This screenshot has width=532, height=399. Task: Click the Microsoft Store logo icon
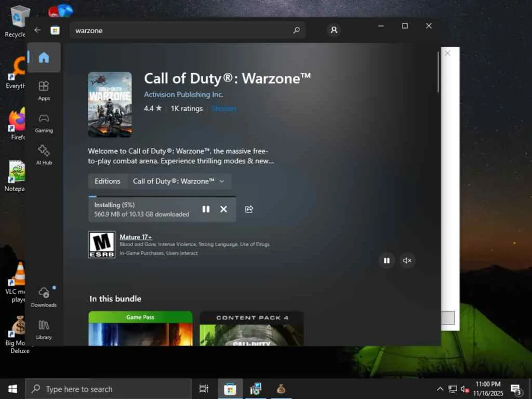pyautogui.click(x=55, y=30)
